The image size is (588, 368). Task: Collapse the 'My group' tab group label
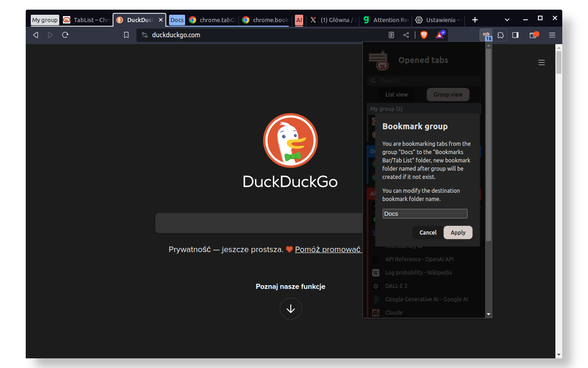tap(45, 20)
